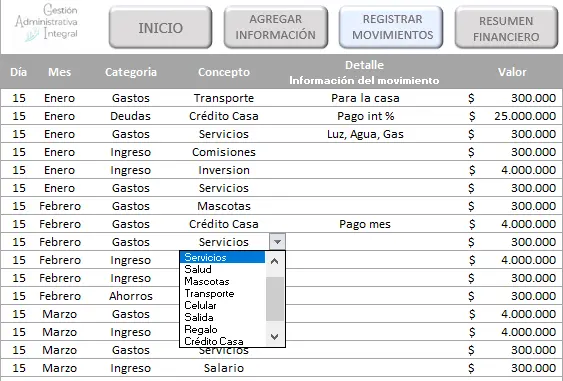Image resolution: width=563 pixels, height=381 pixels.
Task: Show the RESUMEN FINANCIERO page
Action: (506, 27)
